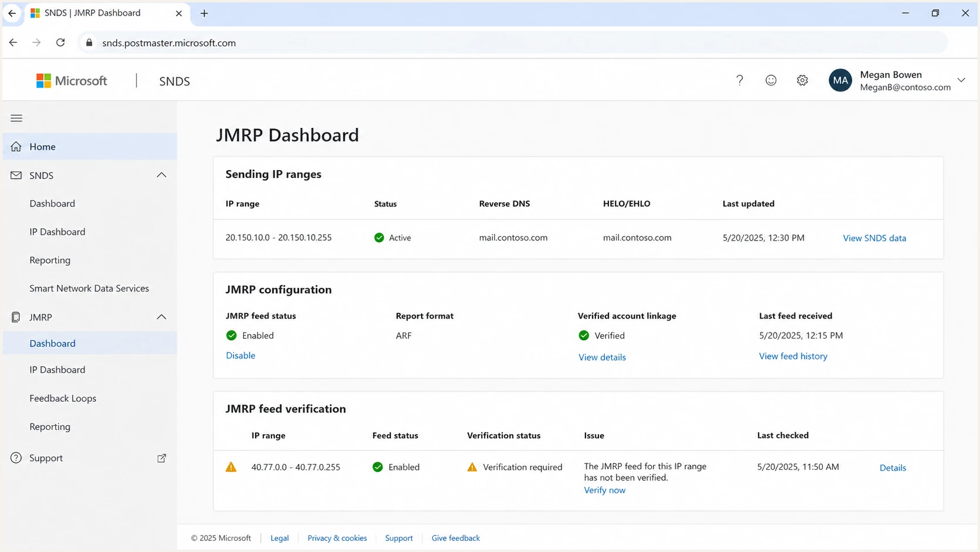This screenshot has height=552, width=980.
Task: Click green check in Feed status column
Action: 377,467
